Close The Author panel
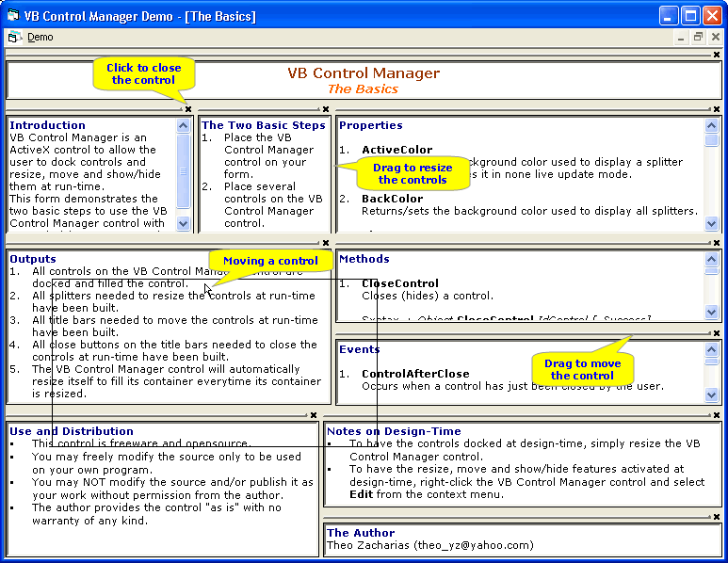Viewport: 728px width, 563px height. coord(717,517)
